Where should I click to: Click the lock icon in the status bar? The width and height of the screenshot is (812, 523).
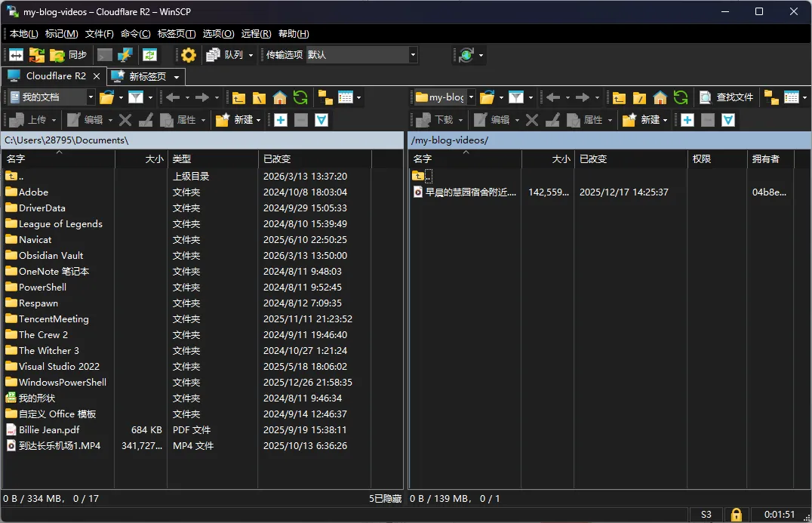coord(737,514)
